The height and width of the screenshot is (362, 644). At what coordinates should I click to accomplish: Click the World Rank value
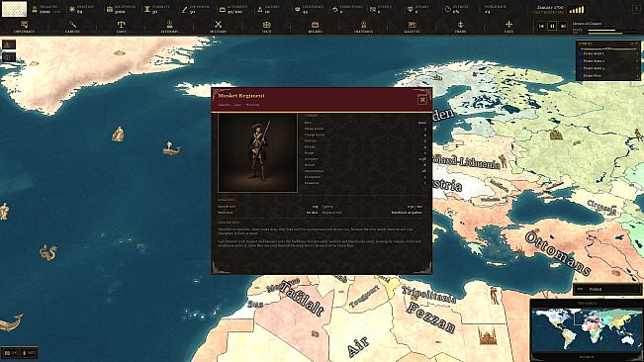488,12
